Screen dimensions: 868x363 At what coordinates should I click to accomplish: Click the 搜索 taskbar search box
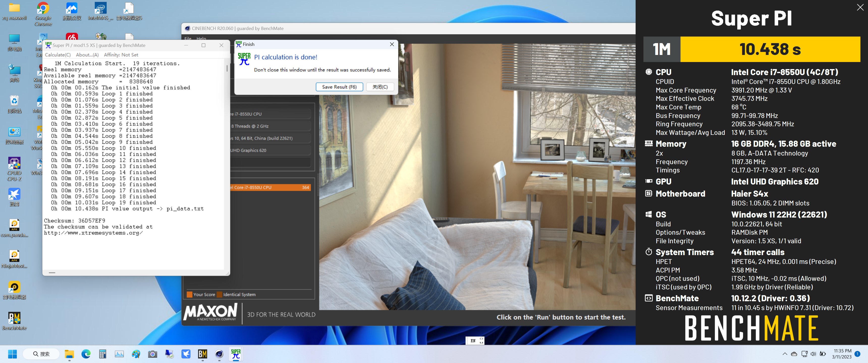coord(41,354)
